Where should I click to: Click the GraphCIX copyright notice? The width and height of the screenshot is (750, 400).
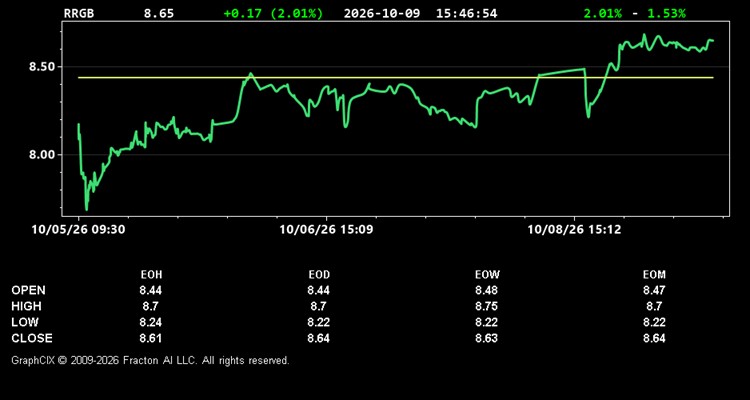coord(150,360)
